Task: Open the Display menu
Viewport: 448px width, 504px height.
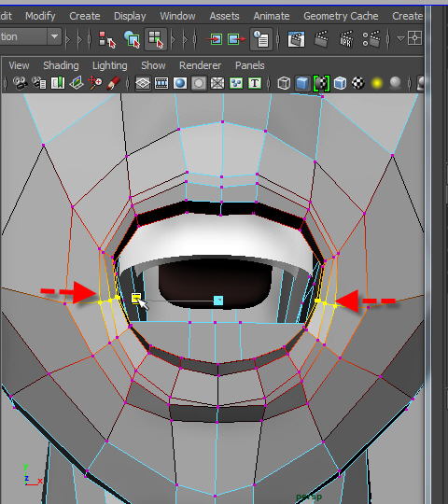Action: (130, 16)
